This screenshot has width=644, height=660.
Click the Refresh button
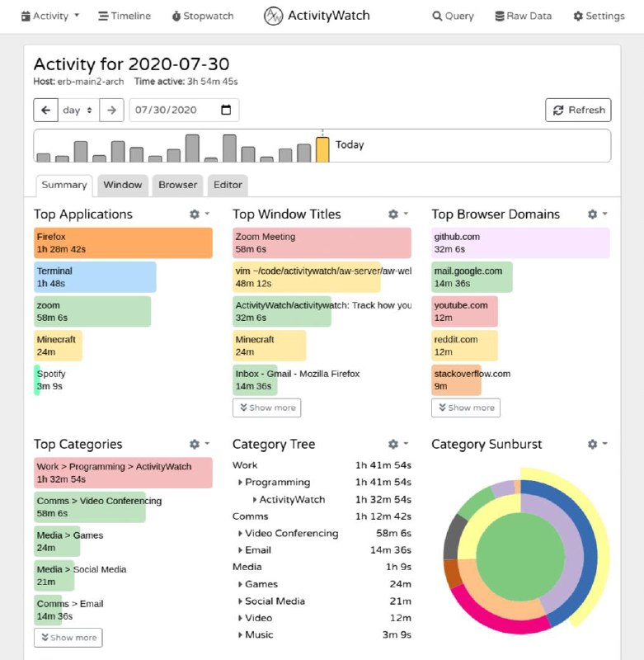coord(578,111)
